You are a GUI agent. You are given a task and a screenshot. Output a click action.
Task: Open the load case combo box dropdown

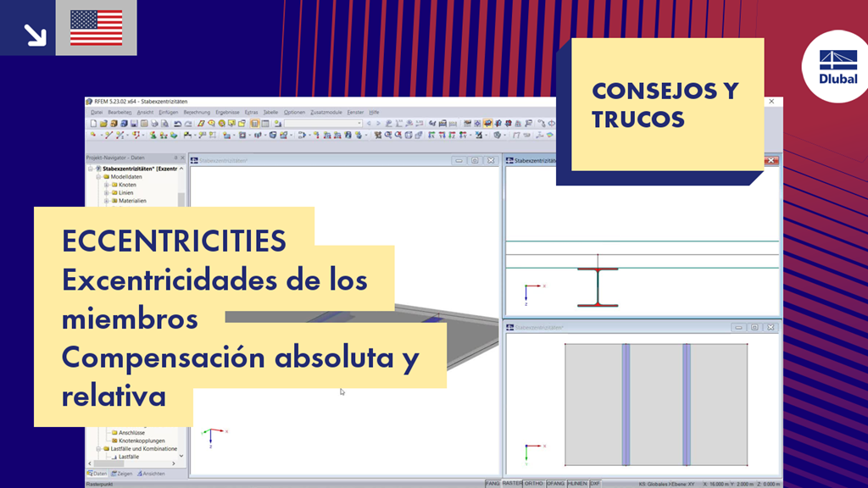point(359,124)
